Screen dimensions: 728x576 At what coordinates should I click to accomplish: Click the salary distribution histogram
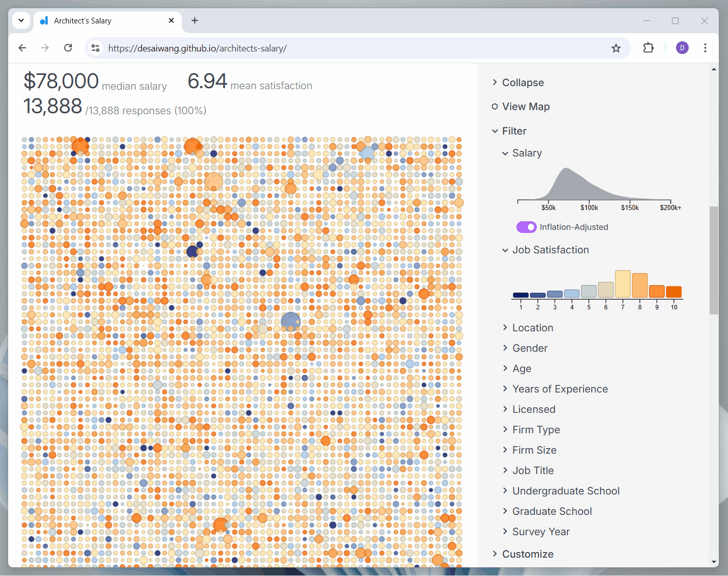pyautogui.click(x=594, y=184)
